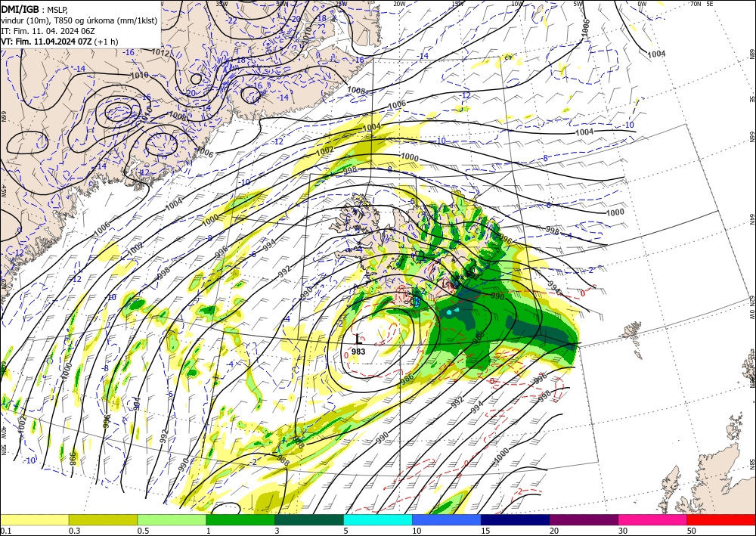Click the pink 30–50 legend band

653,519
